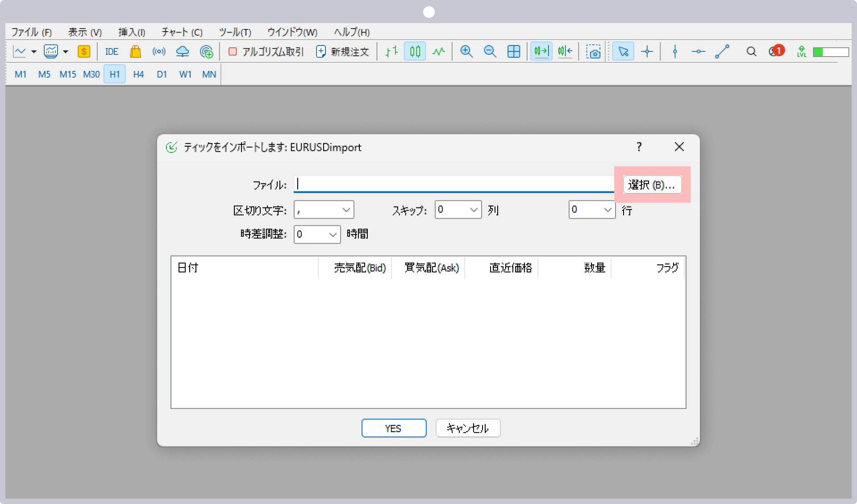Open the 時差調整 time shift dropdown

click(317, 234)
